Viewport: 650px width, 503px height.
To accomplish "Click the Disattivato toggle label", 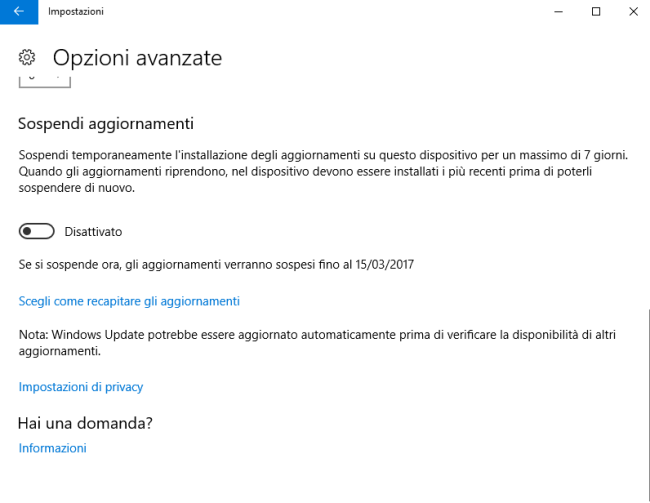I will pos(93,232).
